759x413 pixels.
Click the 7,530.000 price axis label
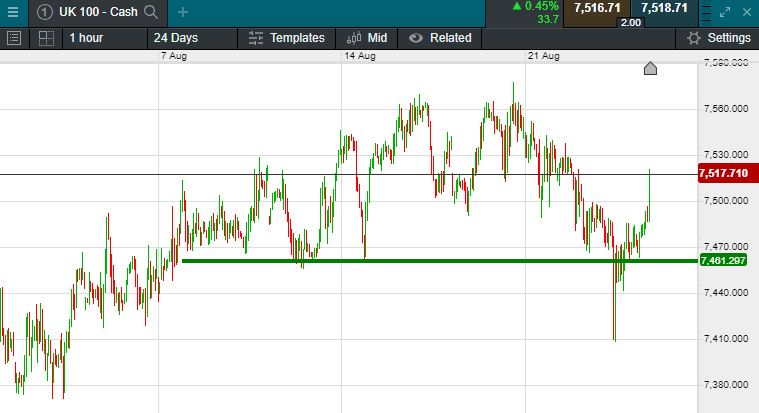coord(726,154)
